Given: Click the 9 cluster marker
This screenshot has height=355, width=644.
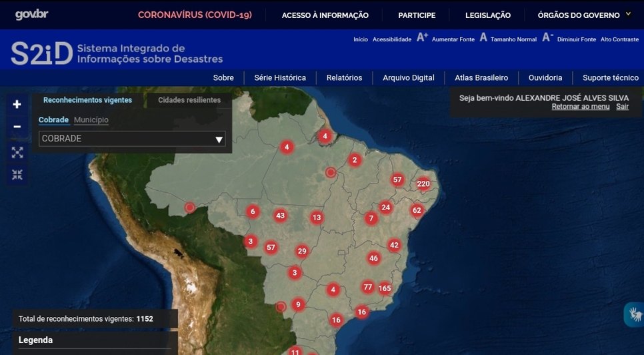Looking at the screenshot, I should (x=298, y=305).
